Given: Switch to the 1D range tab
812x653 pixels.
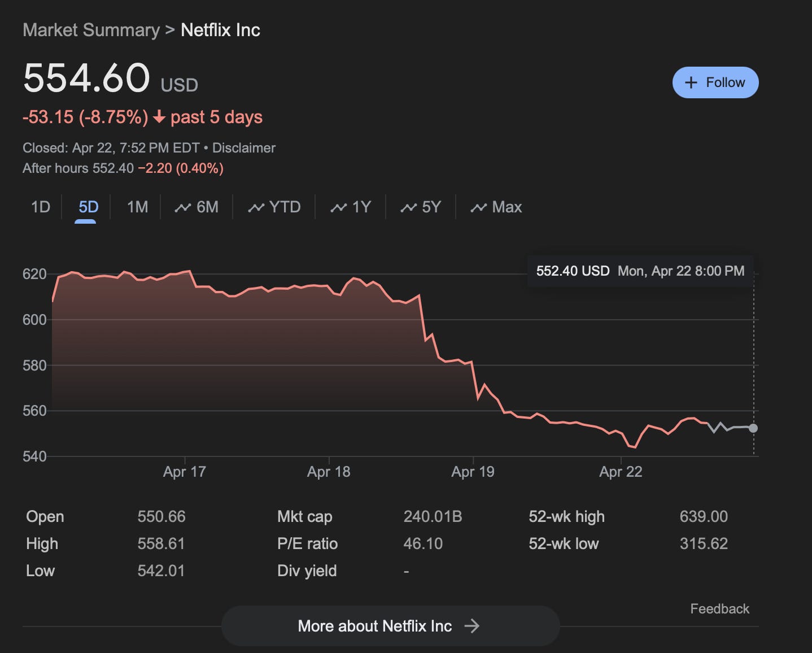Looking at the screenshot, I should [x=41, y=207].
